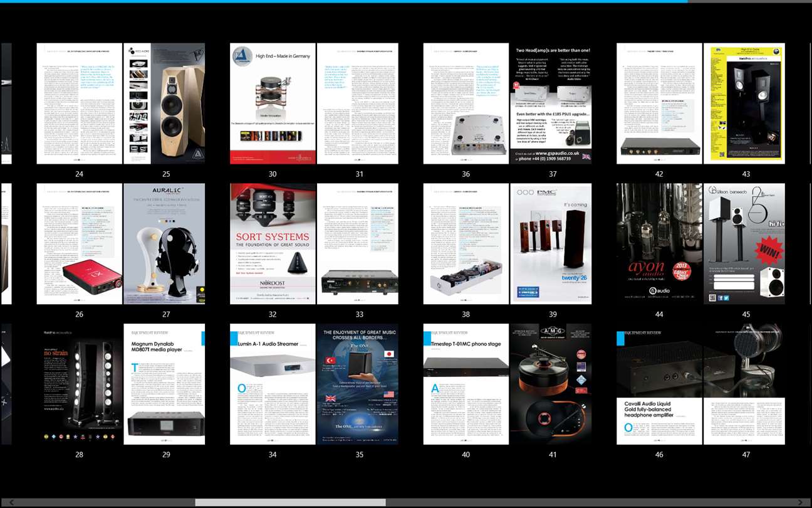This screenshot has width=812, height=508.
Task: Click page number 47 label
Action: pyautogui.click(x=746, y=455)
